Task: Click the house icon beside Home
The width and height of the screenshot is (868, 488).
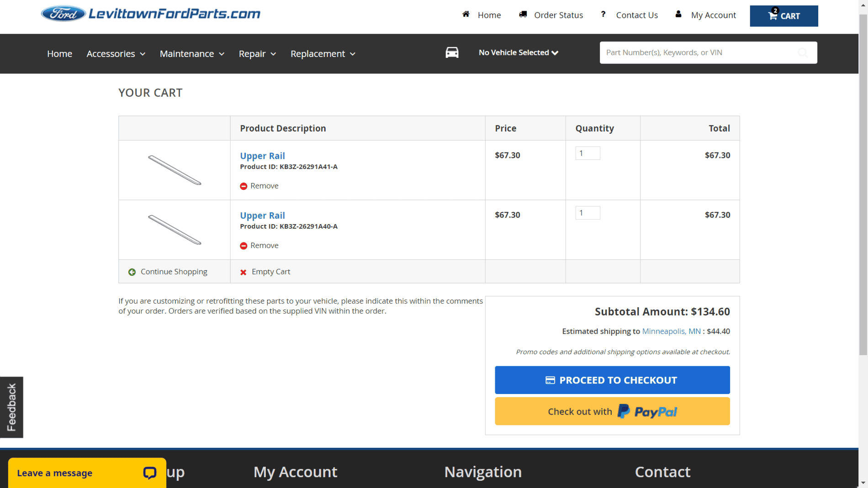Action: tap(466, 14)
